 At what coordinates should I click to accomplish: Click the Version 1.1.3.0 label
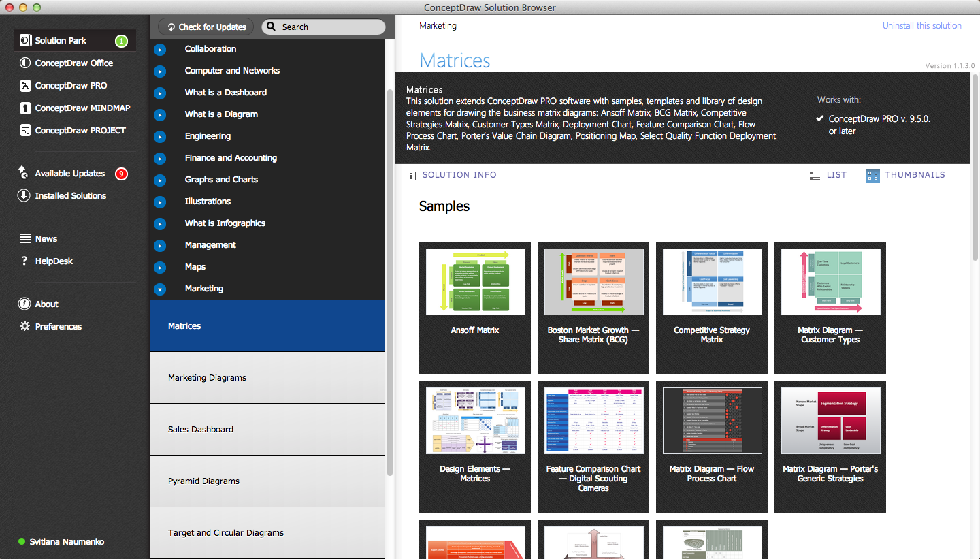[x=950, y=66]
